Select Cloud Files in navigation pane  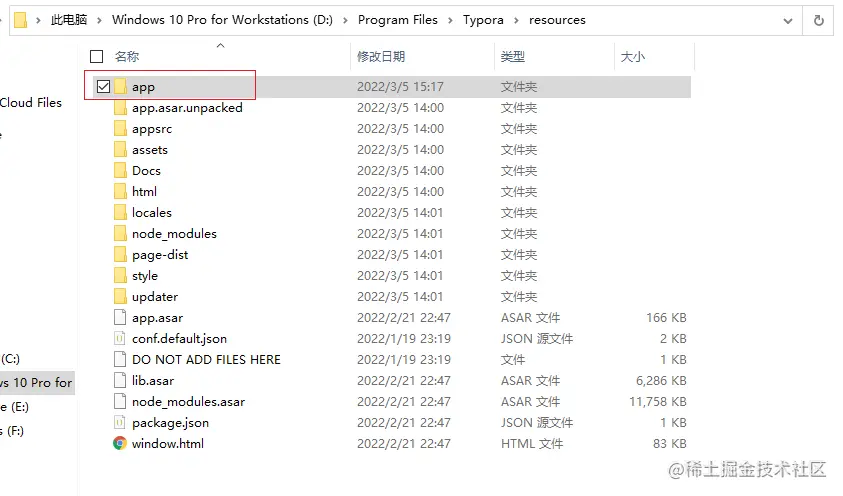[31, 103]
